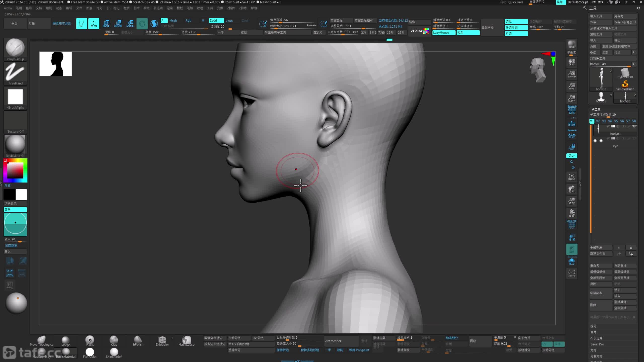644x362 pixels.
Task: Select the Scale axis (缩放轴) tool
Action: click(118, 24)
